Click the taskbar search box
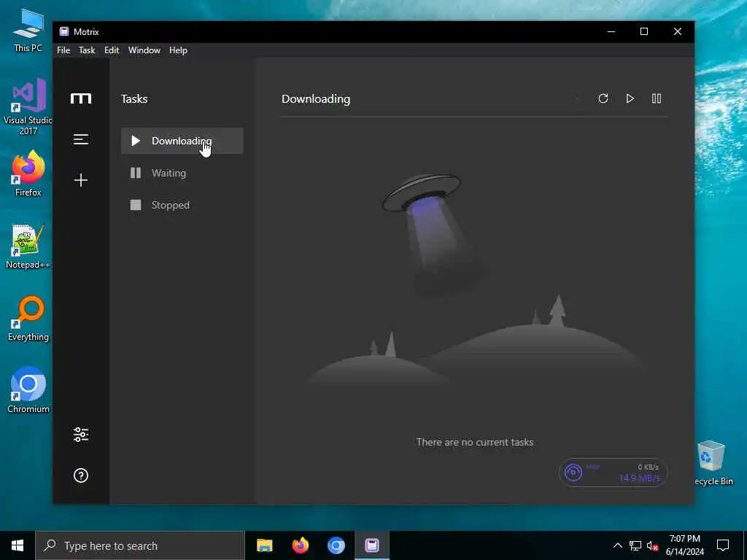 click(140, 545)
